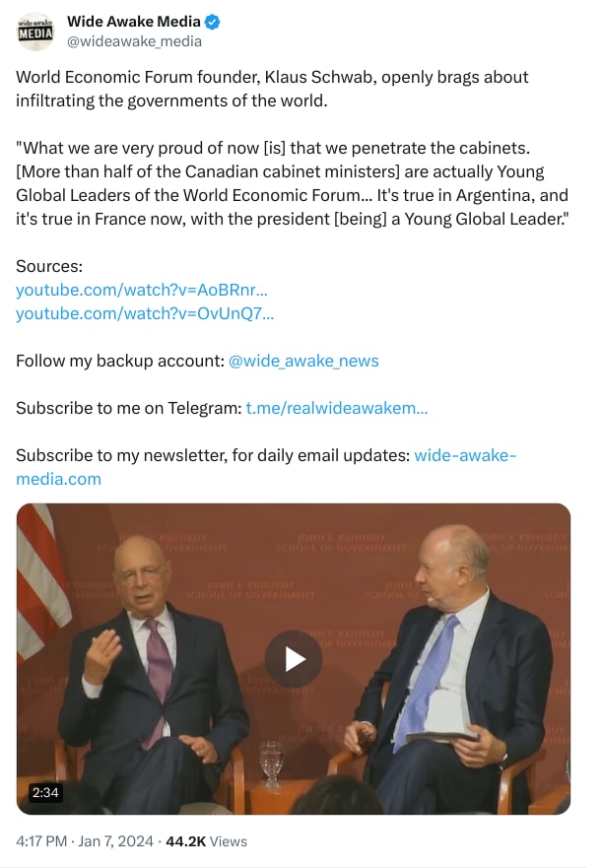Click the tweet's opening paragraph about Klaus Schwab

[272, 89]
